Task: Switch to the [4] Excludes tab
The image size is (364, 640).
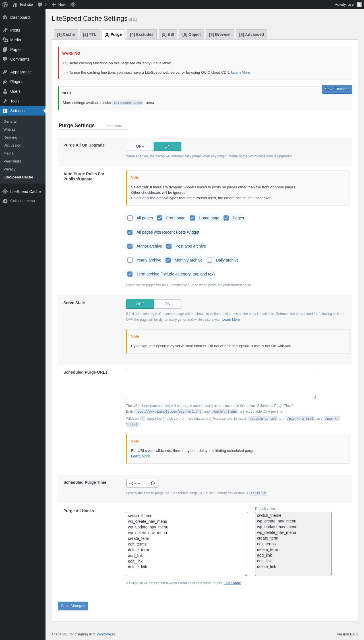Action: pos(142,34)
